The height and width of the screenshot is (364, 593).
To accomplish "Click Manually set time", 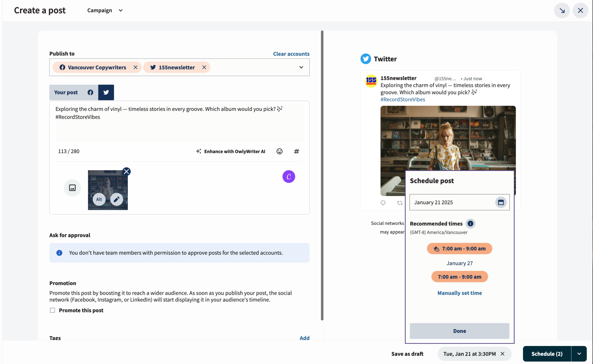I will [x=459, y=293].
